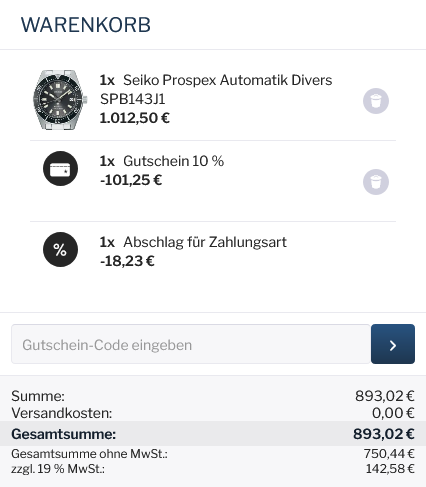Select the Gutschein 10 % item label

click(173, 161)
